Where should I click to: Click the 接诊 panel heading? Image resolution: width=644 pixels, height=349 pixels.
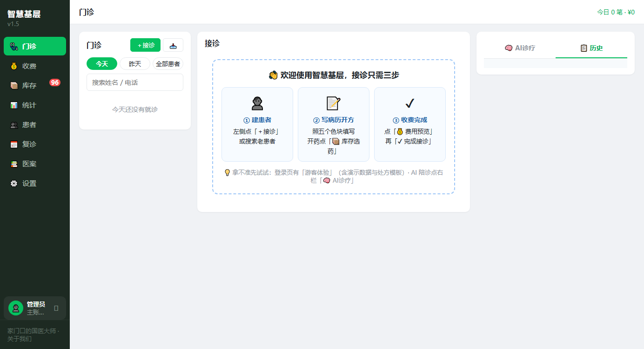coord(212,43)
